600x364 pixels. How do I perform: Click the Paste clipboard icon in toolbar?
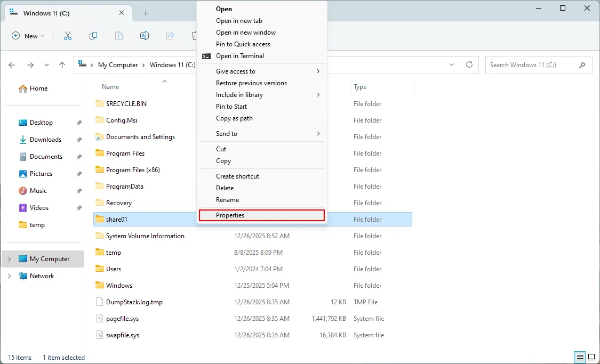tap(118, 36)
